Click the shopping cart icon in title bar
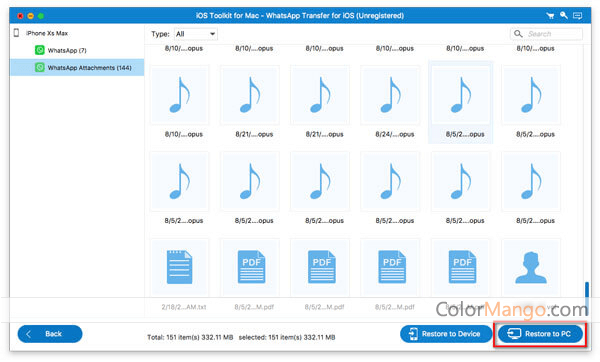The height and width of the screenshot is (362, 600). click(x=550, y=16)
